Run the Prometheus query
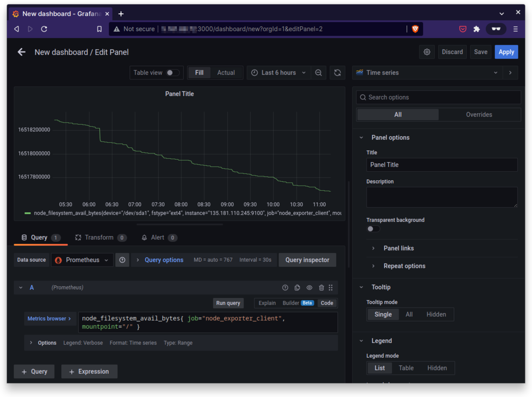Screen dimensions: 532x397 pyautogui.click(x=228, y=303)
